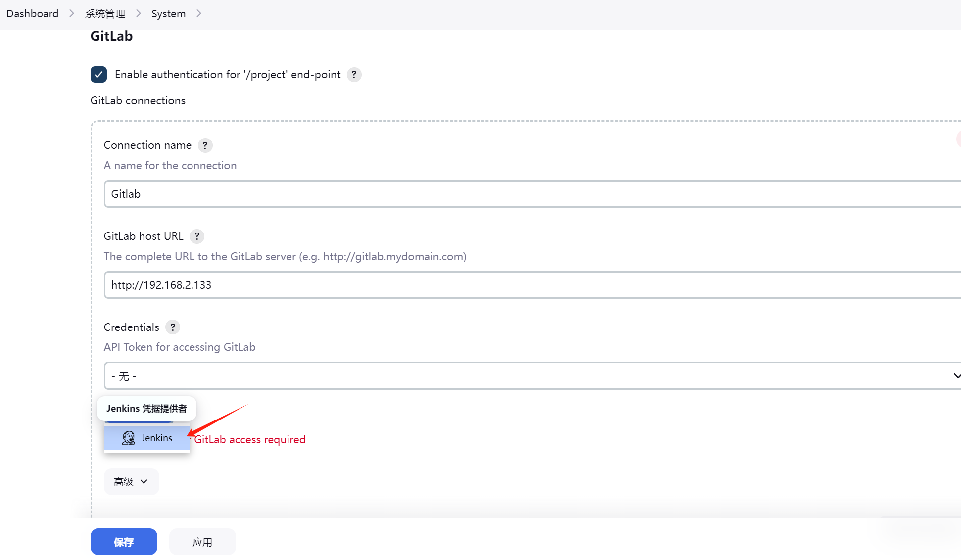
Task: Click chevron after System breadcrumb
Action: click(199, 14)
